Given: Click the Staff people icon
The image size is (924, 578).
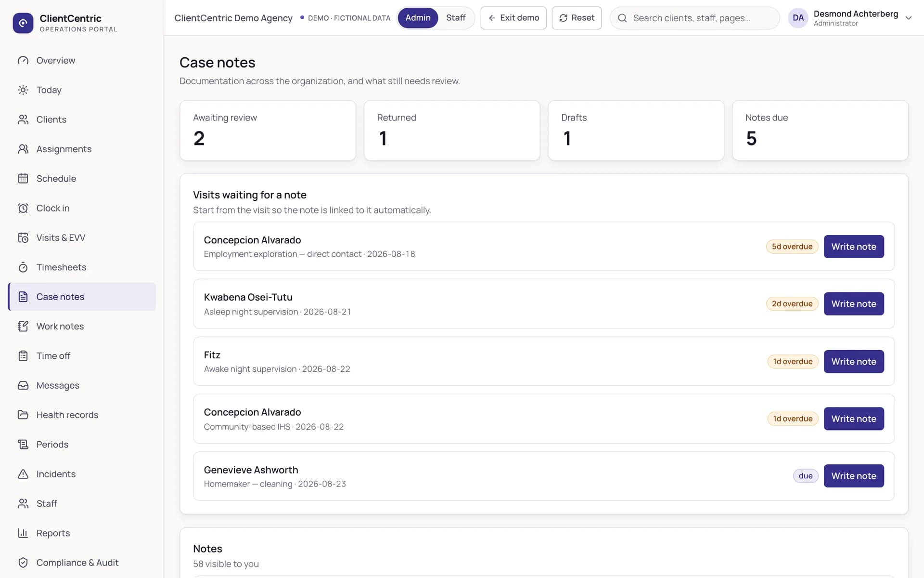Looking at the screenshot, I should point(23,503).
